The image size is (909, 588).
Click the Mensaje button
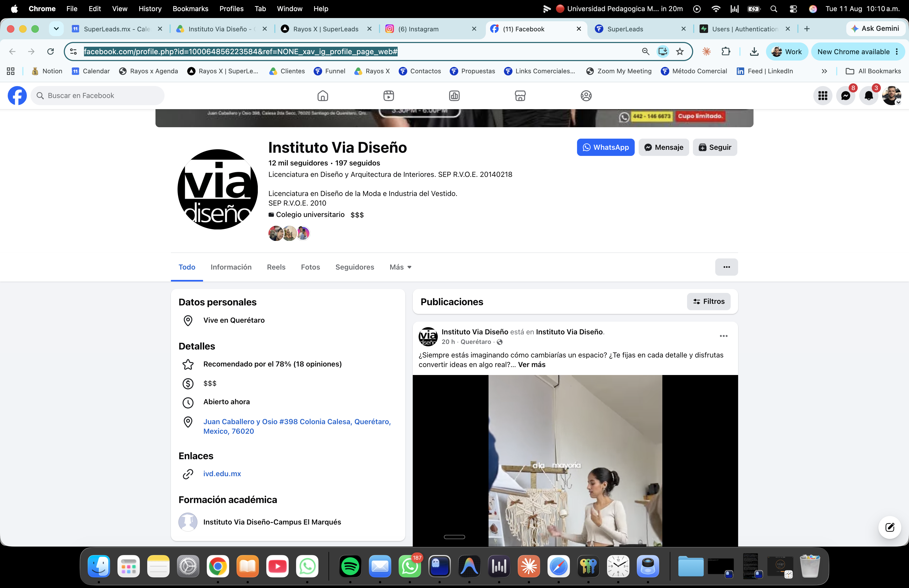(x=663, y=147)
